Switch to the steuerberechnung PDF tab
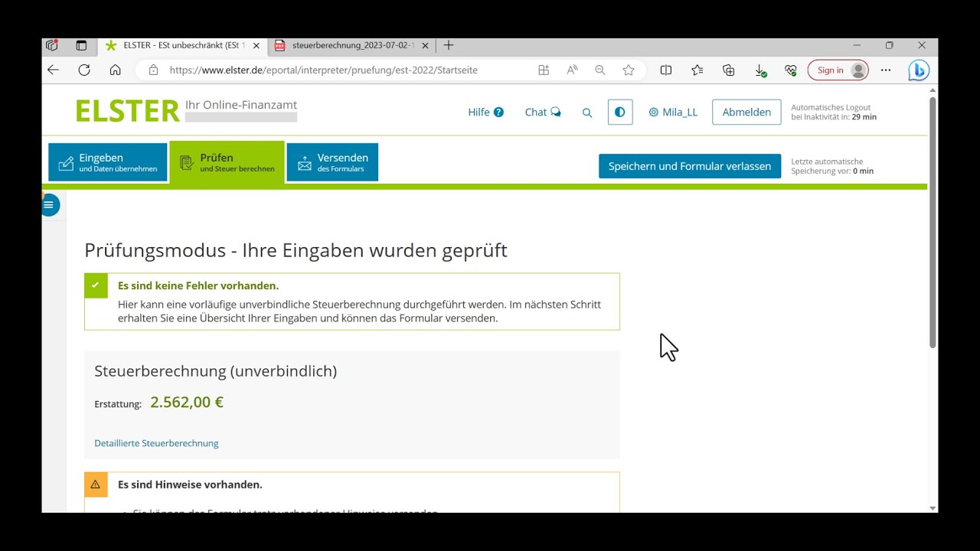Image resolution: width=980 pixels, height=551 pixels. click(x=352, y=45)
